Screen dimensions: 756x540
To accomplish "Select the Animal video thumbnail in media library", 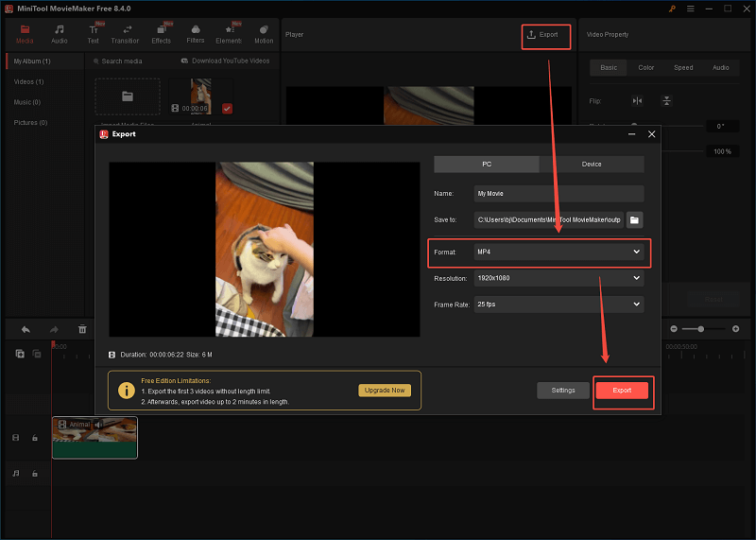I will (200, 96).
